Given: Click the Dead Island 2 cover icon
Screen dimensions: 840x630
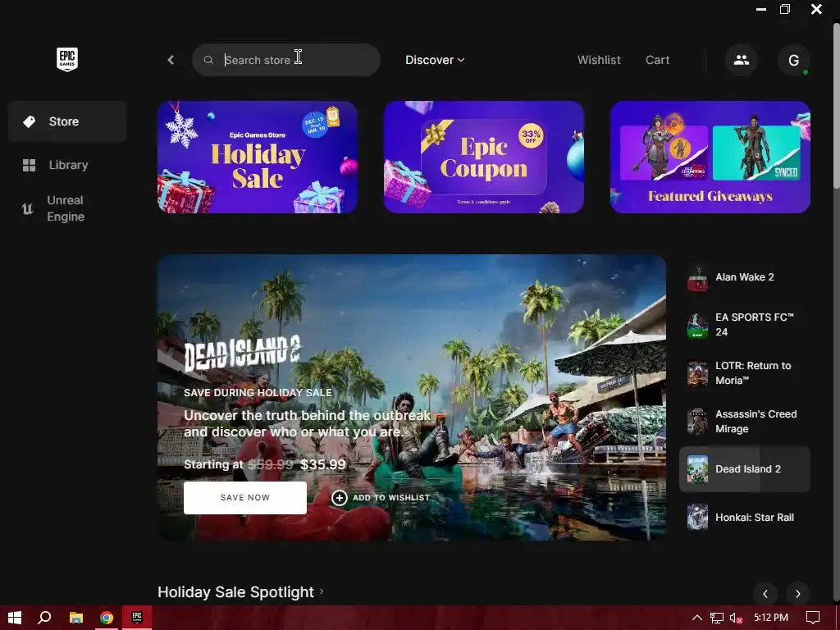Looking at the screenshot, I should tap(697, 469).
